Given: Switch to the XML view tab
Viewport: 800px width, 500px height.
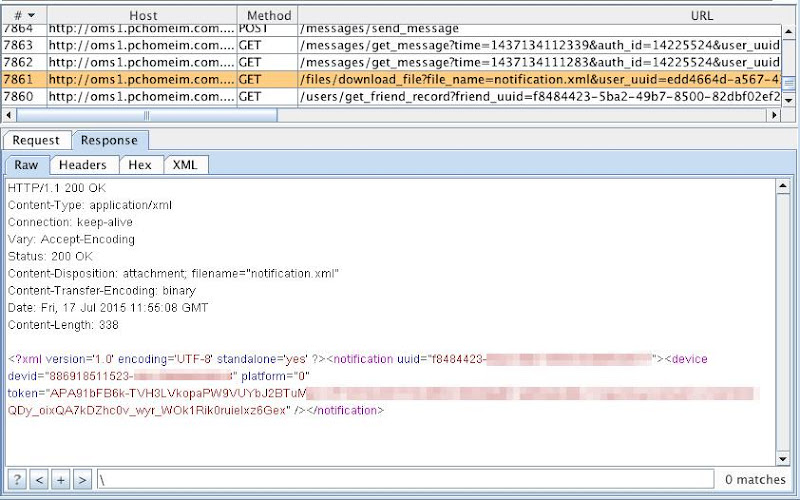Looking at the screenshot, I should tap(185, 165).
